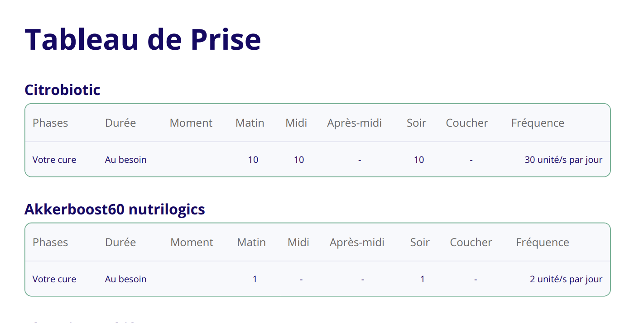The image size is (644, 323).
Task: Select the Citrobiotic heading
Action: 62,90
